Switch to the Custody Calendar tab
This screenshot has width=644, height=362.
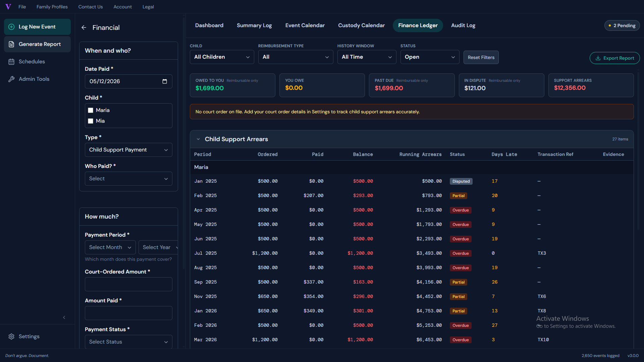point(361,25)
